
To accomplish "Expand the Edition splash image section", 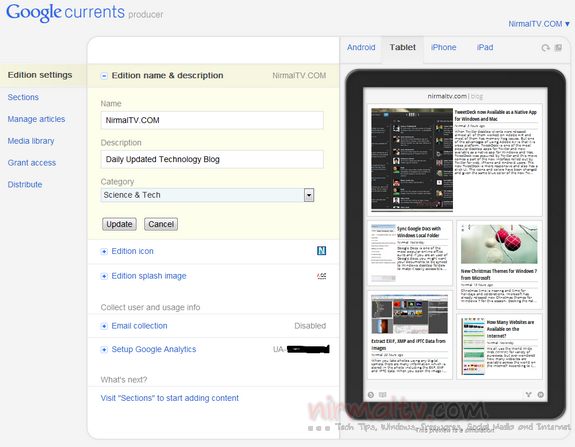I will 104,276.
